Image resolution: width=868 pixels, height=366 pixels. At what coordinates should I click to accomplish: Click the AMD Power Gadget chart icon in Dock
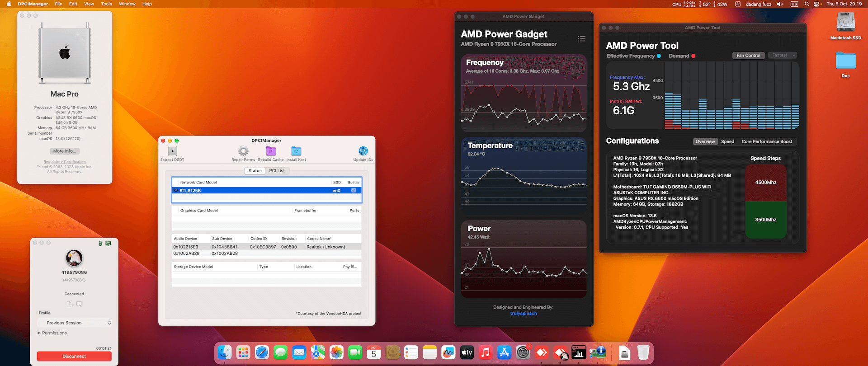(579, 352)
